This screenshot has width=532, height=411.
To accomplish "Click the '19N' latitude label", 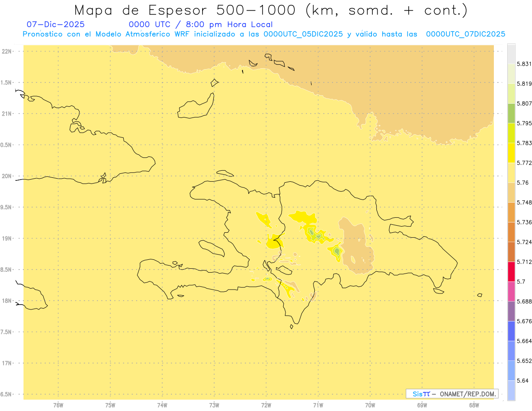I will 7,238.
